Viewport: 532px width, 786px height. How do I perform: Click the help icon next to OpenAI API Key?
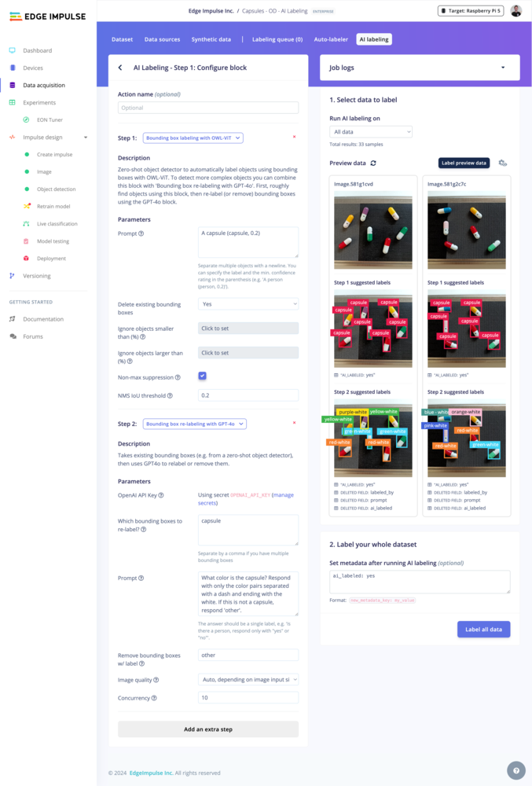(x=161, y=495)
